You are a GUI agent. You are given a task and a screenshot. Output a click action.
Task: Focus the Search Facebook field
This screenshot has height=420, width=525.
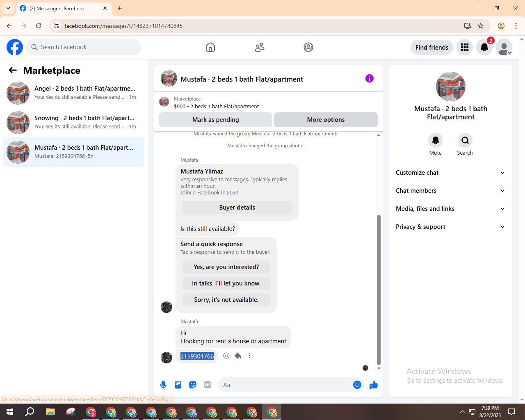(x=84, y=47)
